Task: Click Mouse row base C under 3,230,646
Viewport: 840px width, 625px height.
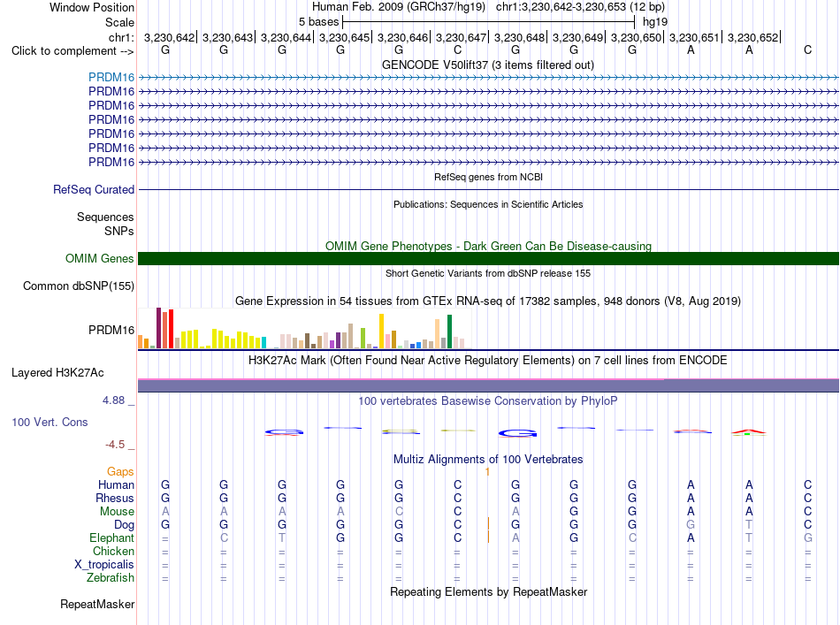Action: 399,512
